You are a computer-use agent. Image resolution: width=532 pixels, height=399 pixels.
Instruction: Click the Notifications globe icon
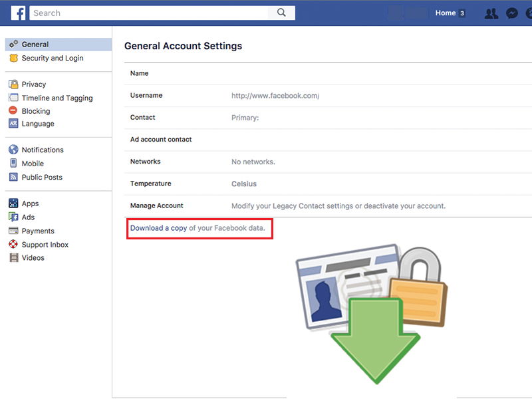(x=13, y=149)
